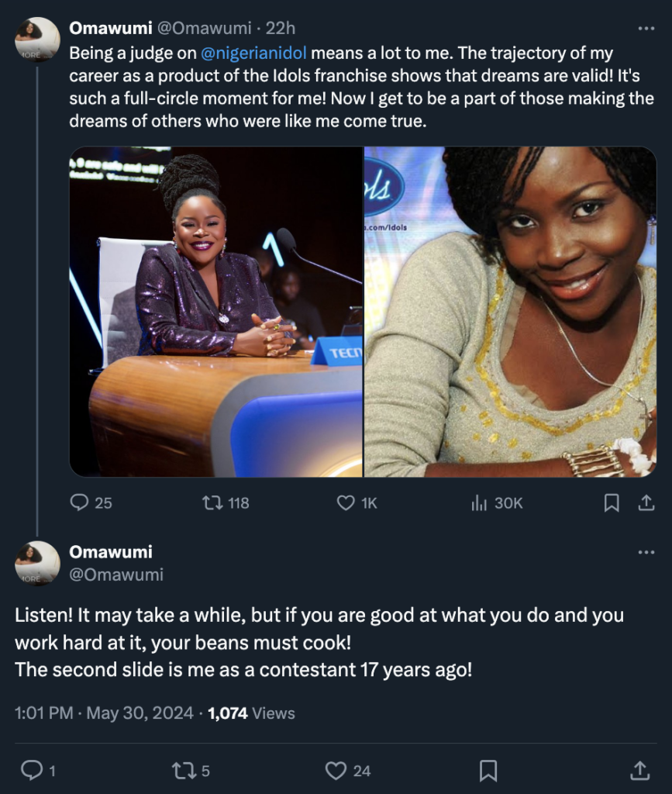Open the Idols contestant photo
The image size is (672, 794).
pyautogui.click(x=511, y=312)
